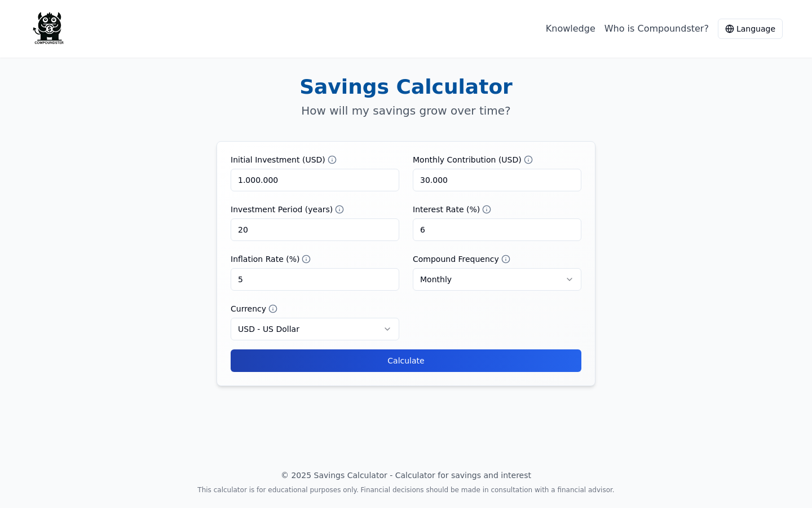Screen dimensions: 812x508
Task: Click info icon beside Currency label
Action: coord(273,309)
